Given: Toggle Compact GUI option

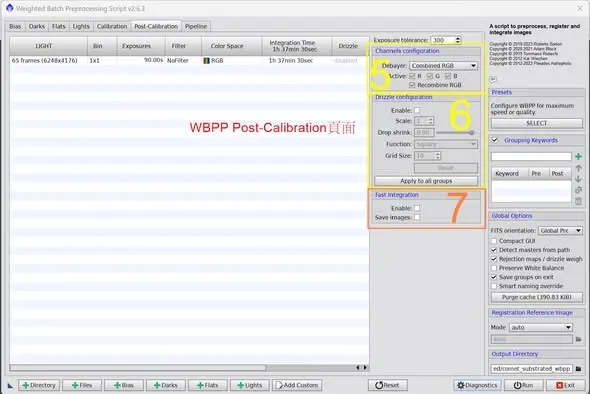Looking at the screenshot, I should pos(494,241).
